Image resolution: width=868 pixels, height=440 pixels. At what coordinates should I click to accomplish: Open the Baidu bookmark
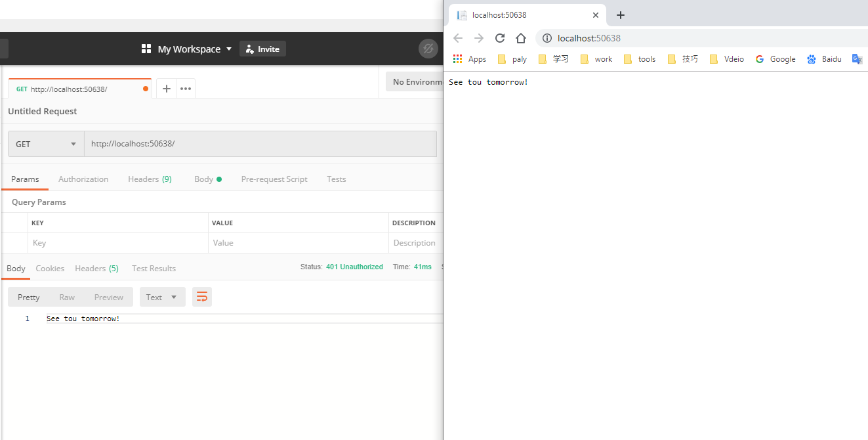tap(825, 59)
